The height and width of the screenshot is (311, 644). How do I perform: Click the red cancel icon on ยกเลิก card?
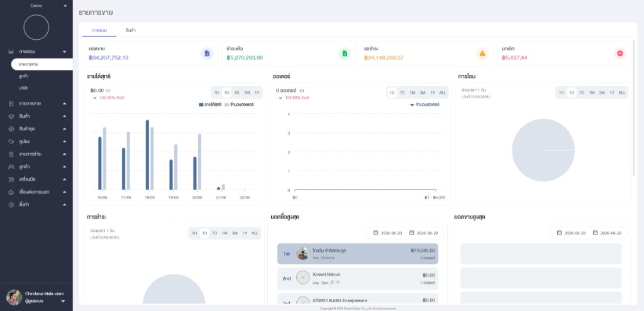[620, 54]
